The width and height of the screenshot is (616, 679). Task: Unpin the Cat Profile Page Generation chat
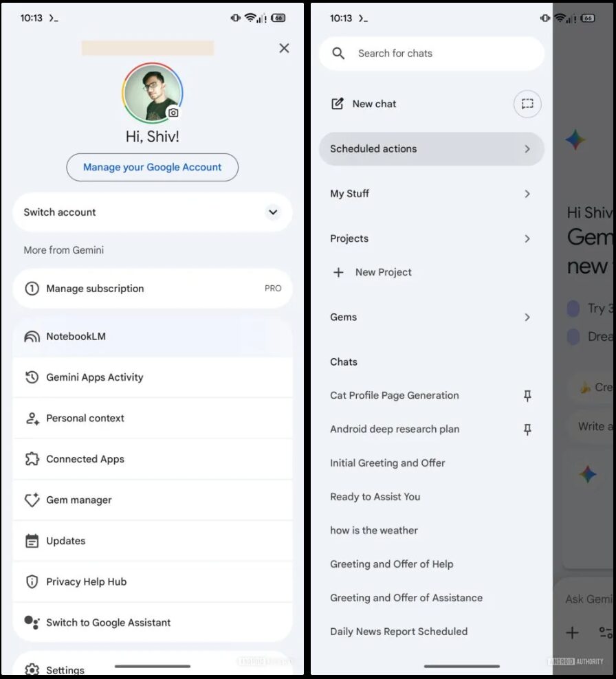[x=527, y=396]
